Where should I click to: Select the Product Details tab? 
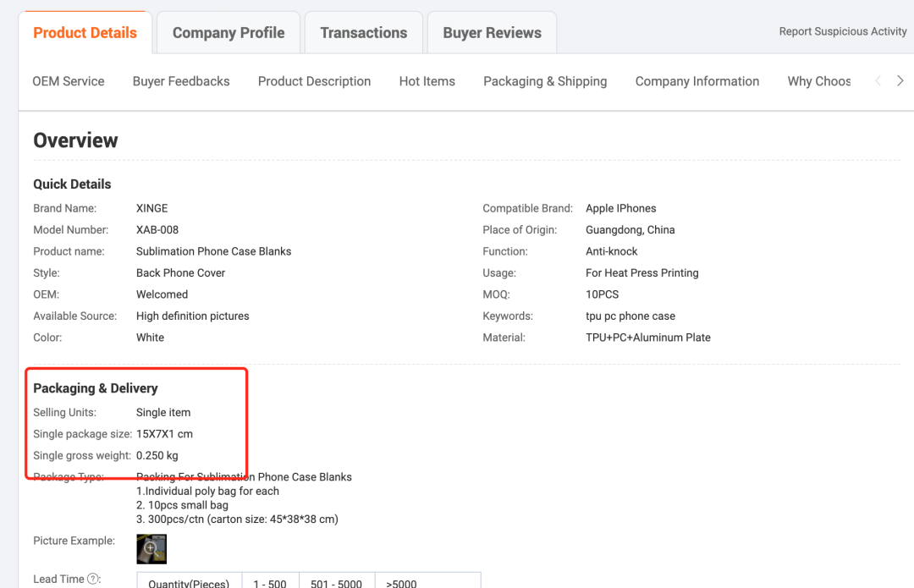[x=85, y=33]
